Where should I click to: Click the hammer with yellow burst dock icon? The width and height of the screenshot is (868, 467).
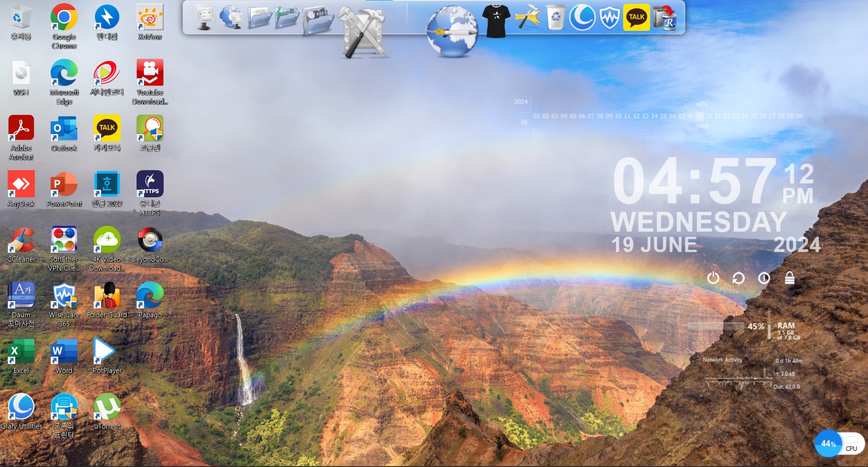[x=528, y=17]
